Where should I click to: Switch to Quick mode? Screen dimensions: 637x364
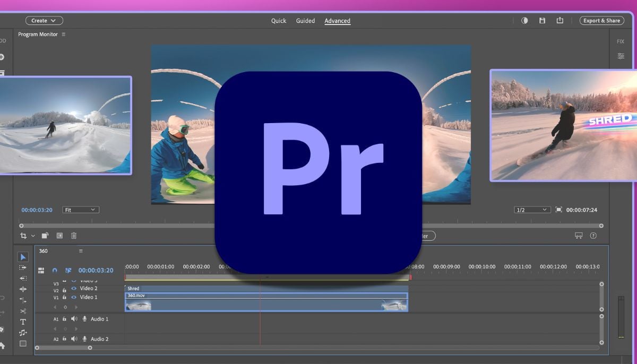pos(279,21)
